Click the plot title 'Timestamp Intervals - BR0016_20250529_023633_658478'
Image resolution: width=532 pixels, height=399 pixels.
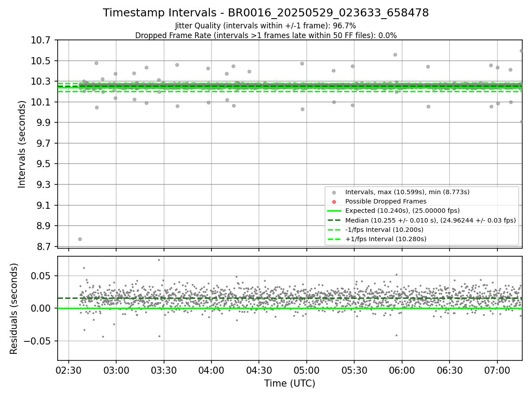point(266,13)
